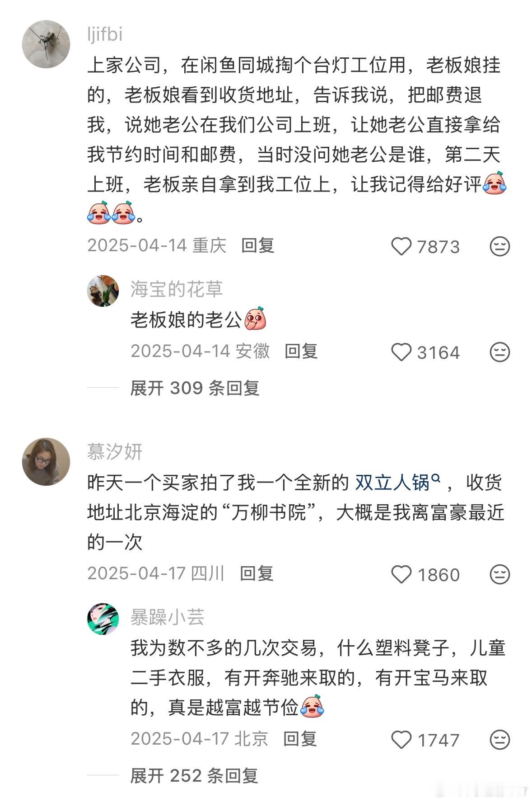Viewport: 532px width, 802px height.
Task: Open 海宝的花草's avatar
Action: (x=103, y=291)
